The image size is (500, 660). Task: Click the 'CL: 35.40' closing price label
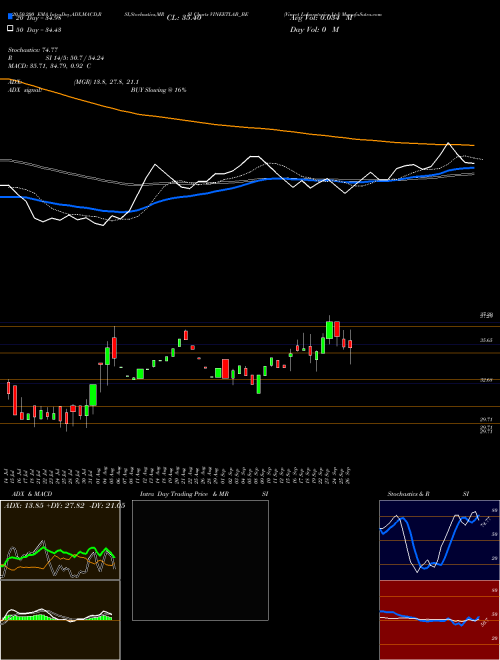coord(184,18)
